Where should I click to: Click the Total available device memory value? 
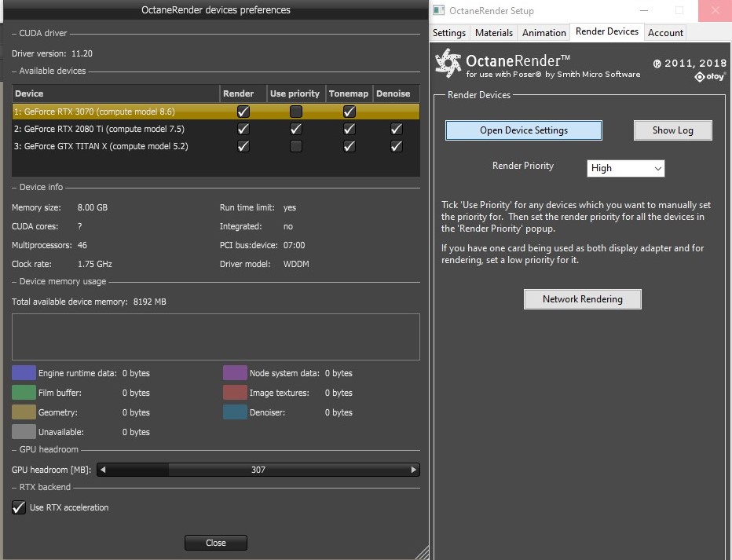tap(149, 302)
